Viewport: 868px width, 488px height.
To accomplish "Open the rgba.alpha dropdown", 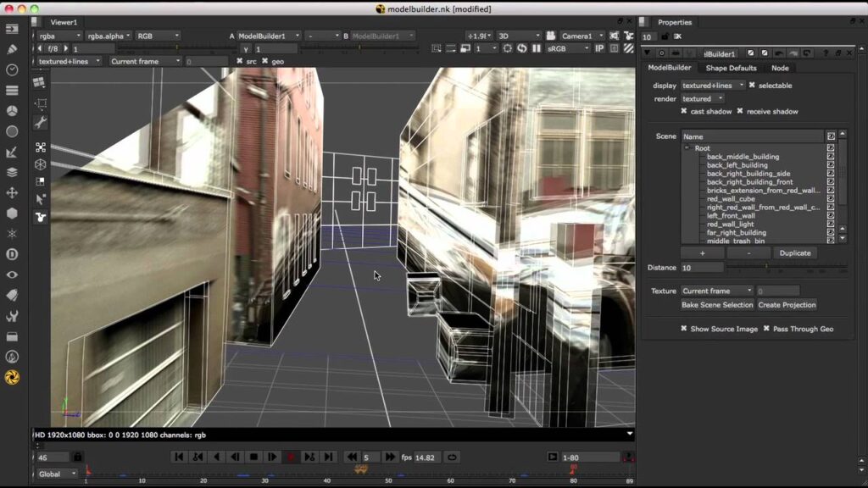I will coord(108,36).
